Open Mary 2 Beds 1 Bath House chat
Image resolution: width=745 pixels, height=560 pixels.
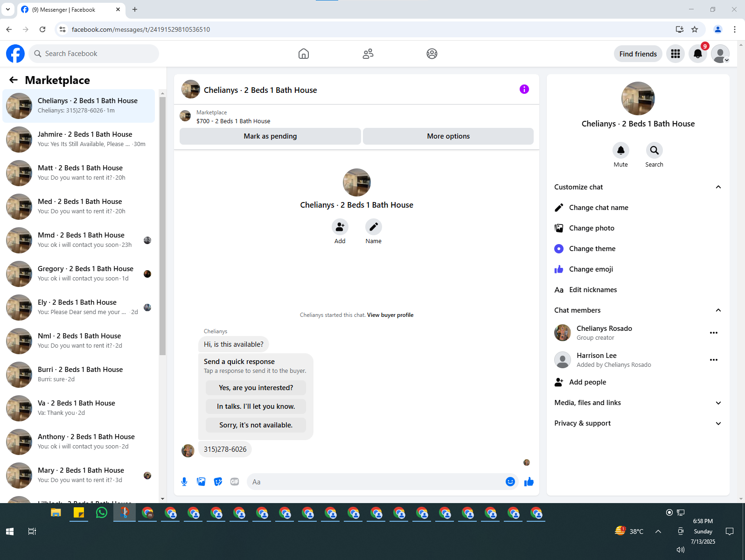pyautogui.click(x=79, y=475)
